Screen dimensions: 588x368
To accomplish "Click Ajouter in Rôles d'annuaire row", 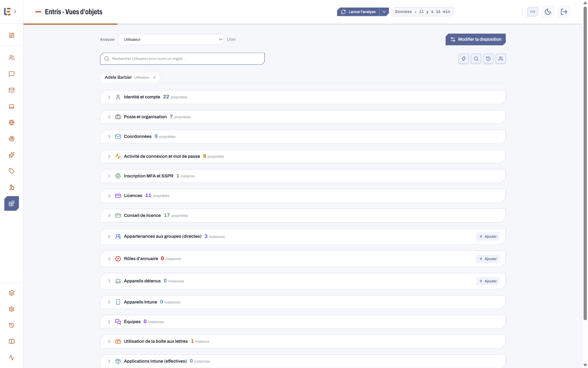I will coord(488,259).
